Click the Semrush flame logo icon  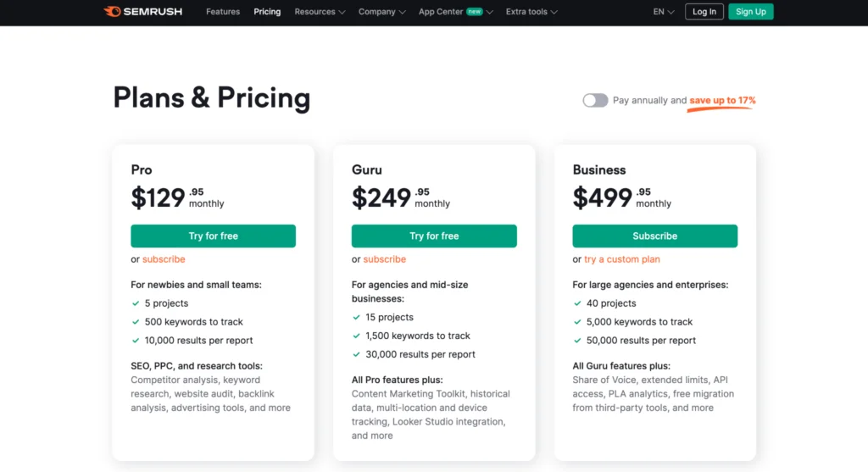tap(112, 12)
